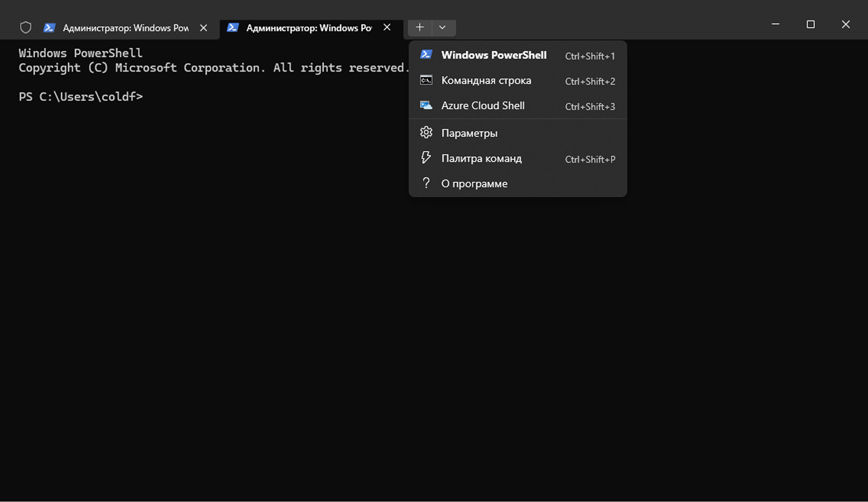Image resolution: width=868 pixels, height=502 pixels.
Task: Open a new tab with the plus button
Action: tap(419, 28)
